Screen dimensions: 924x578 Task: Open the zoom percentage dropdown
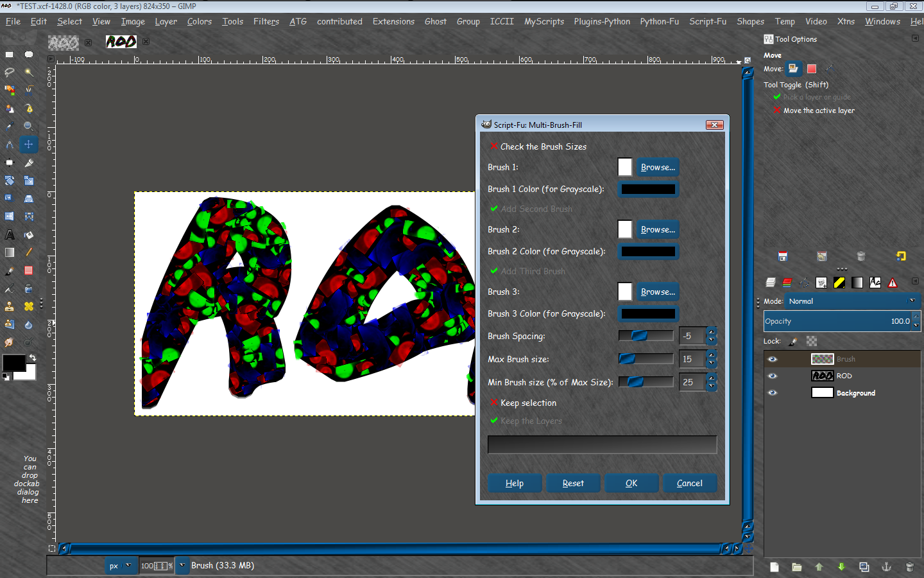pos(182,566)
